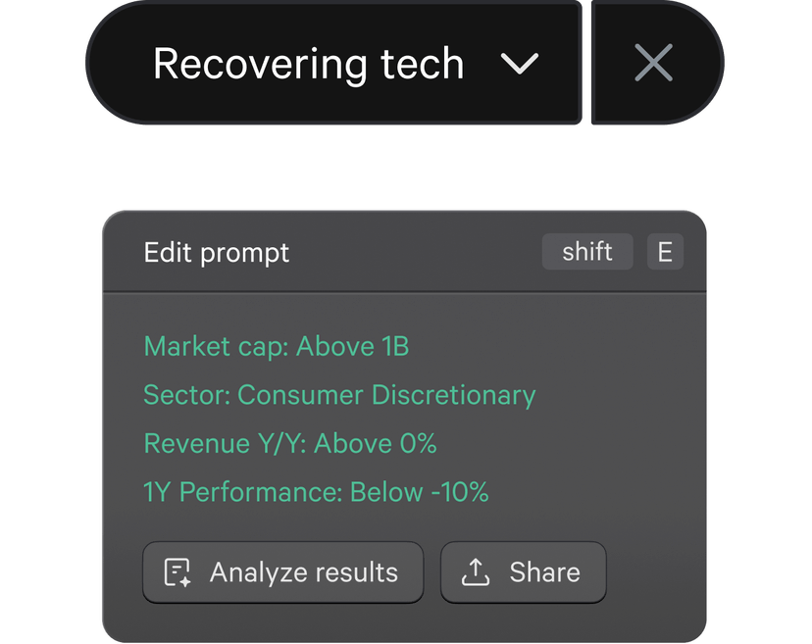The image size is (812, 644).
Task: Click the shift key badge
Action: pyautogui.click(x=586, y=252)
